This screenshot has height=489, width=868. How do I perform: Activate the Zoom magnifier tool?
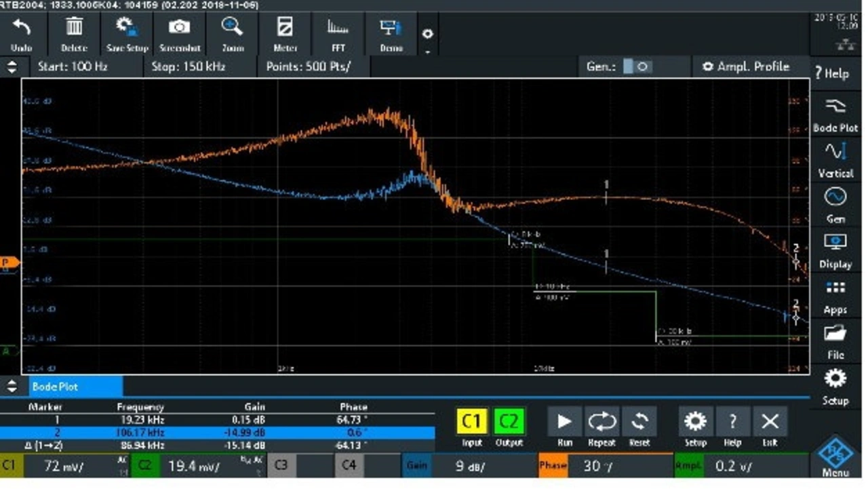(x=233, y=34)
